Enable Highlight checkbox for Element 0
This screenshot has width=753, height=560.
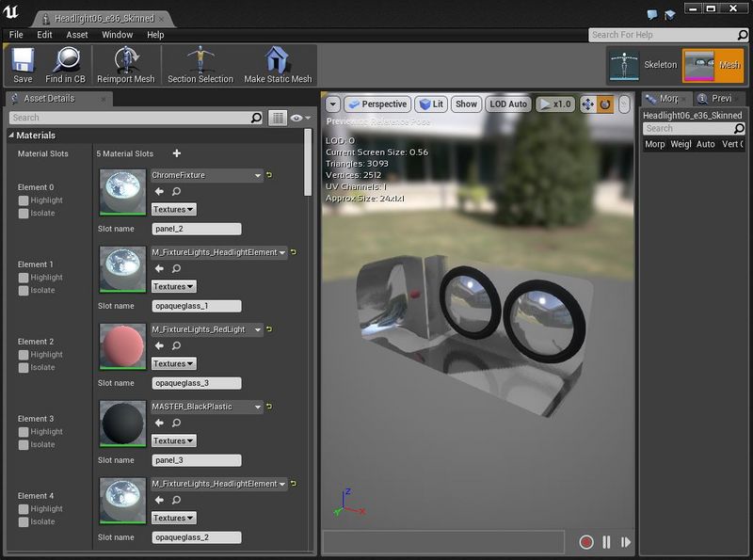point(24,200)
